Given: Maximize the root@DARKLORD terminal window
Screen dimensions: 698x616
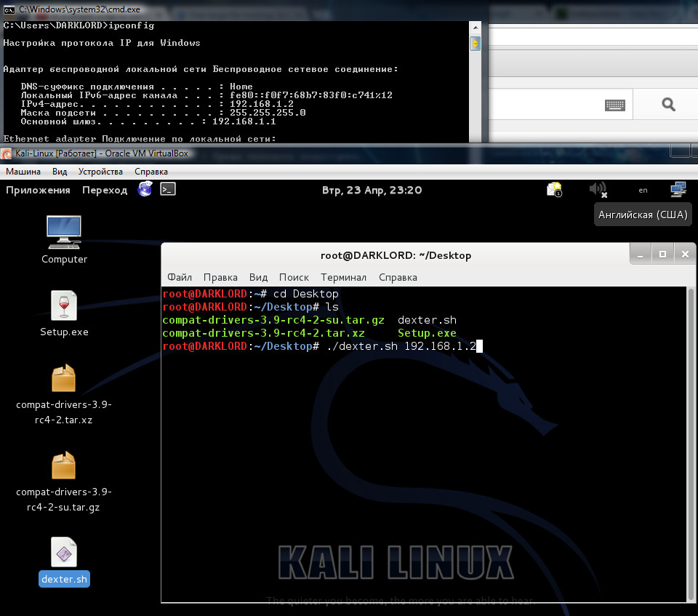Looking at the screenshot, I should [663, 255].
